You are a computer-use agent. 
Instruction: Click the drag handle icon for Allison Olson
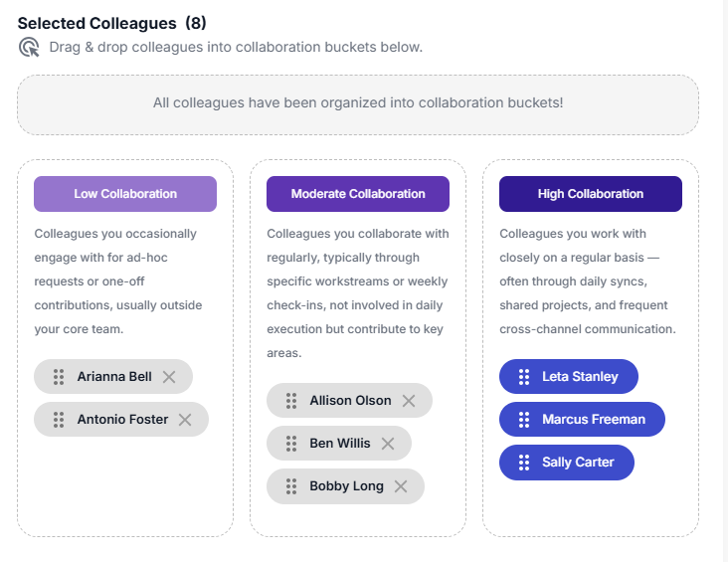(x=291, y=401)
